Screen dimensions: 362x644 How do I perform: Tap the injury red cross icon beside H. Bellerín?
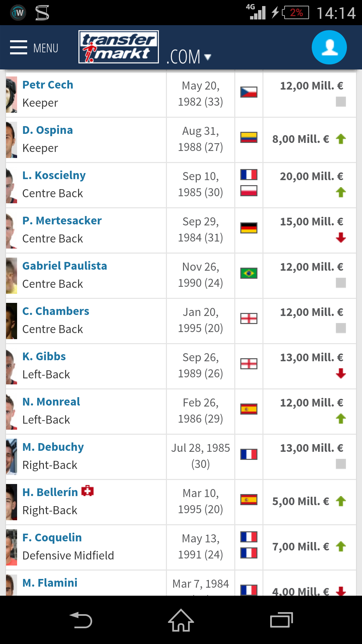pyautogui.click(x=87, y=491)
